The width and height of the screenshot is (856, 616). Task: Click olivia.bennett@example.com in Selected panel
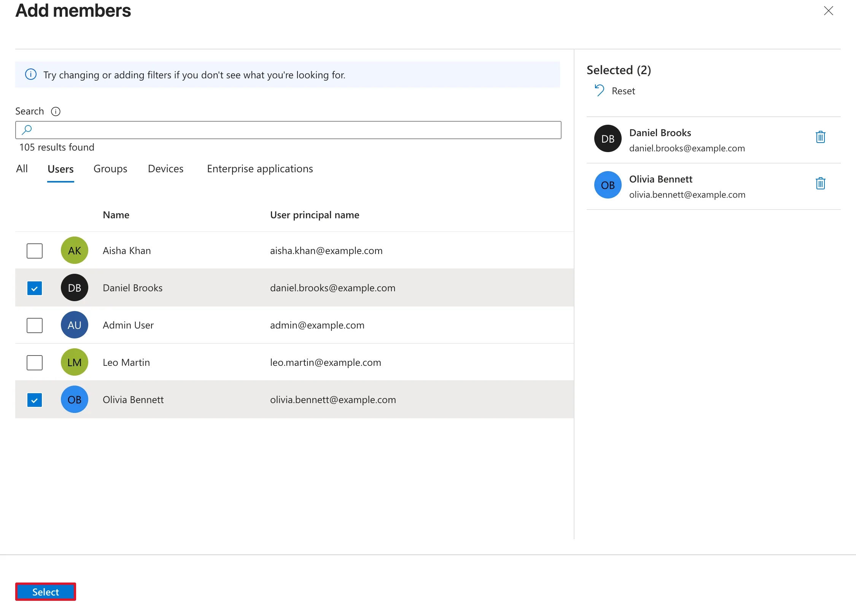[687, 194]
